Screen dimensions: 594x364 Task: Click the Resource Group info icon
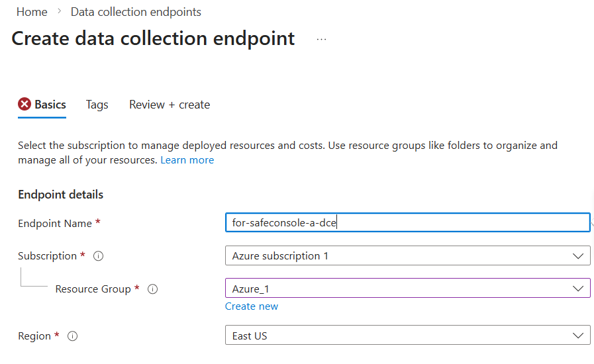click(x=153, y=289)
